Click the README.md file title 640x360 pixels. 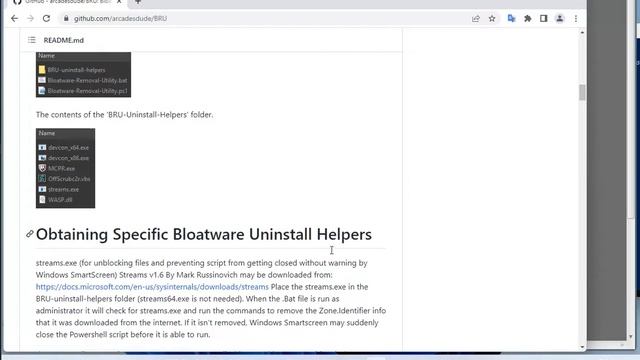pyautogui.click(x=64, y=40)
